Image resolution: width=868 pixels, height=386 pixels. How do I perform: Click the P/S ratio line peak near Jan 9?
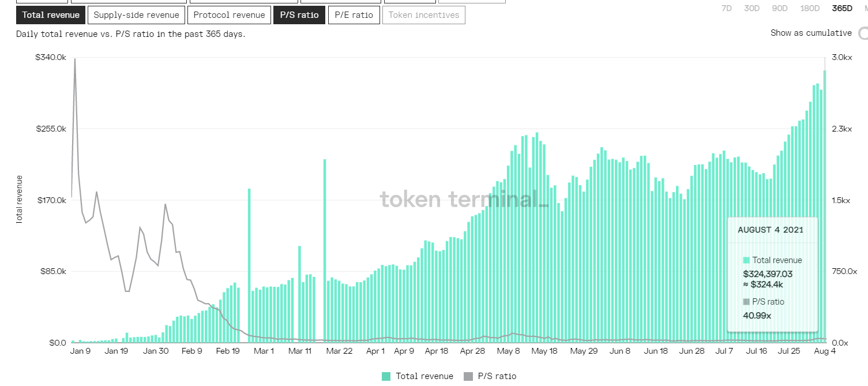(75, 59)
